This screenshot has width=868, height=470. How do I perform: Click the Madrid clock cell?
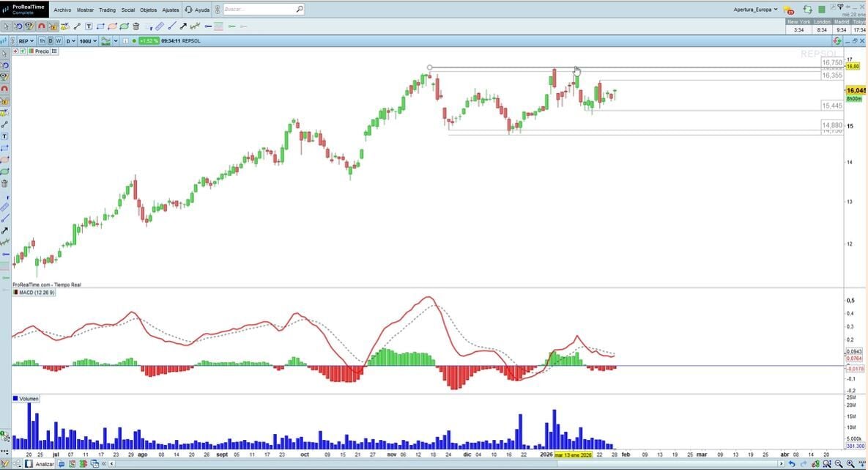tap(842, 26)
